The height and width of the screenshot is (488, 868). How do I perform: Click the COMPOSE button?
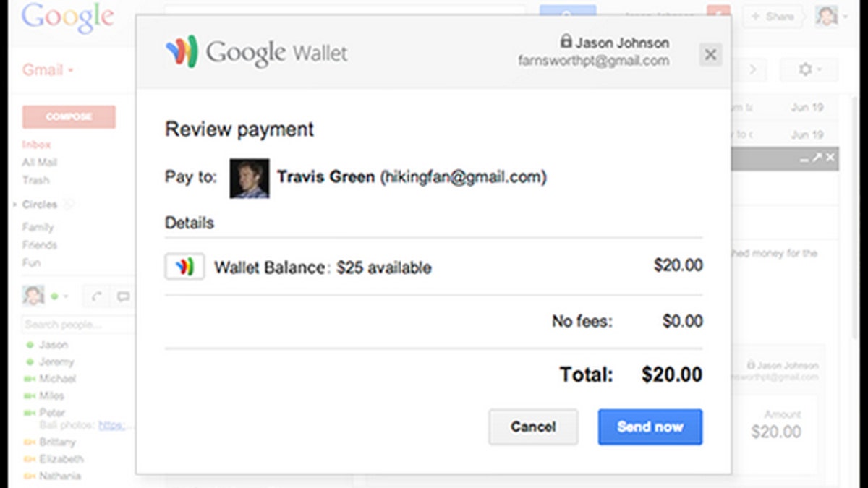tap(69, 116)
